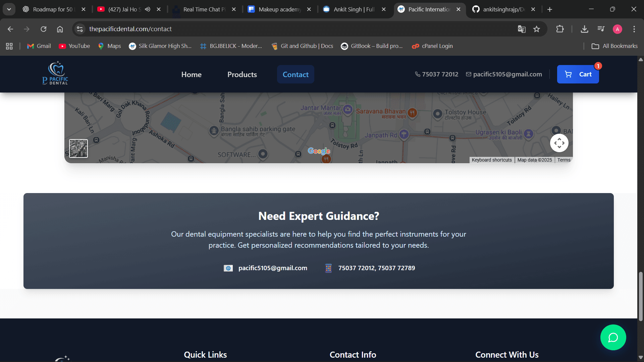The width and height of the screenshot is (644, 362).
Task: Open Chrome three-dot menu
Action: click(634, 29)
